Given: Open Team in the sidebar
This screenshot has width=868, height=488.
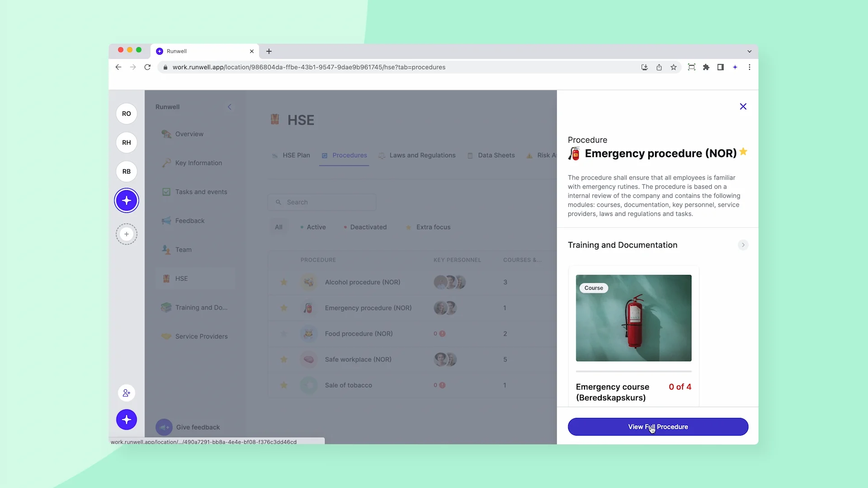Looking at the screenshot, I should tap(195, 250).
